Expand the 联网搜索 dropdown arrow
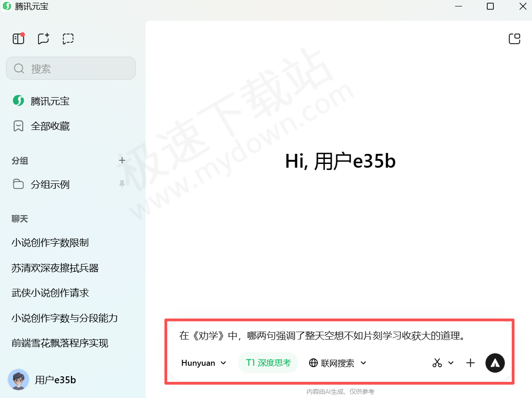The image size is (532, 398). (x=364, y=363)
